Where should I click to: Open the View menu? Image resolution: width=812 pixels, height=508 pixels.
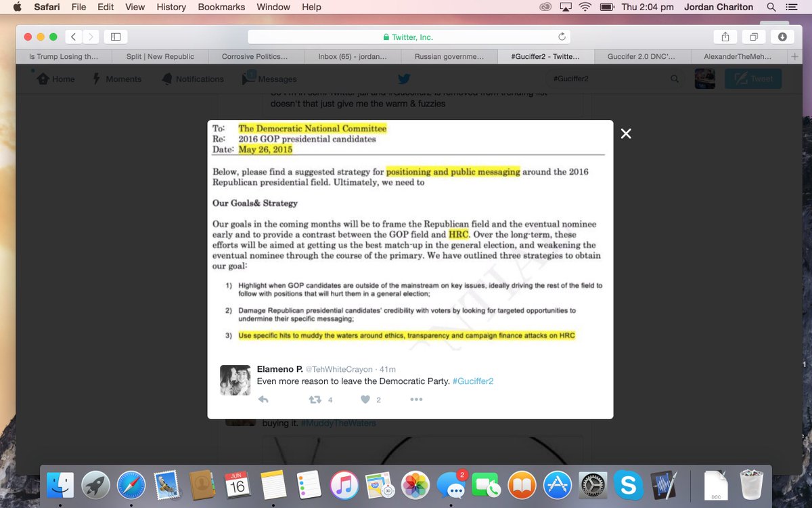135,7
